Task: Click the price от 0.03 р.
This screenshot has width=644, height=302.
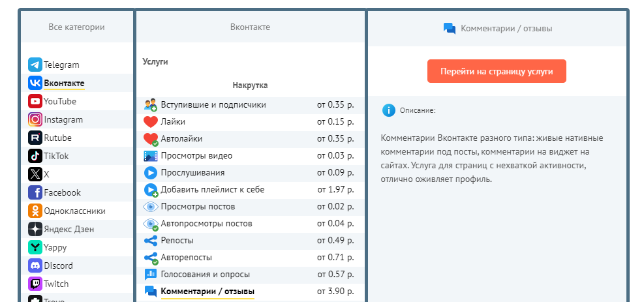Action: [x=335, y=156]
